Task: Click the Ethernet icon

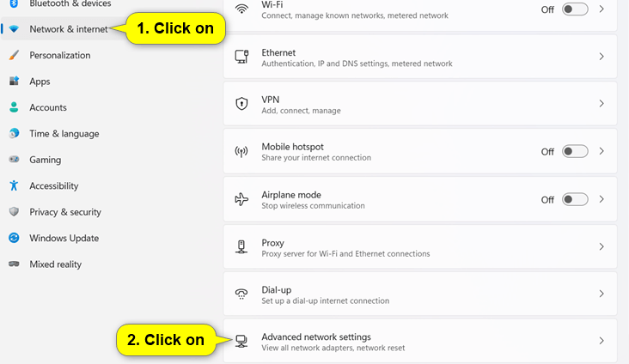Action: pos(242,56)
